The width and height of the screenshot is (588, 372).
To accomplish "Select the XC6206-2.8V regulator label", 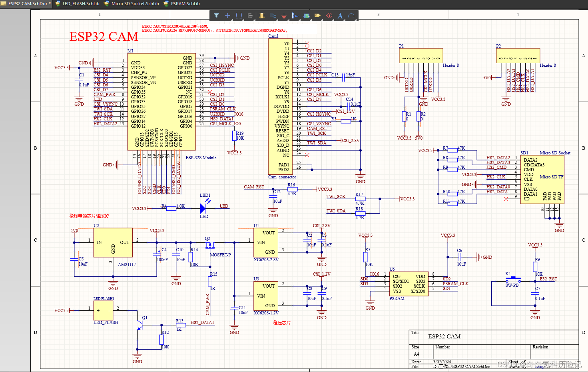I will pyautogui.click(x=266, y=260).
